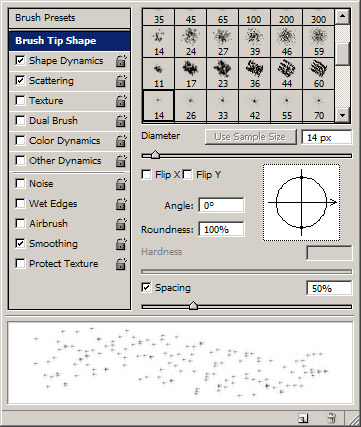
Task: Click the Spacing 50% input field
Action: click(x=329, y=288)
